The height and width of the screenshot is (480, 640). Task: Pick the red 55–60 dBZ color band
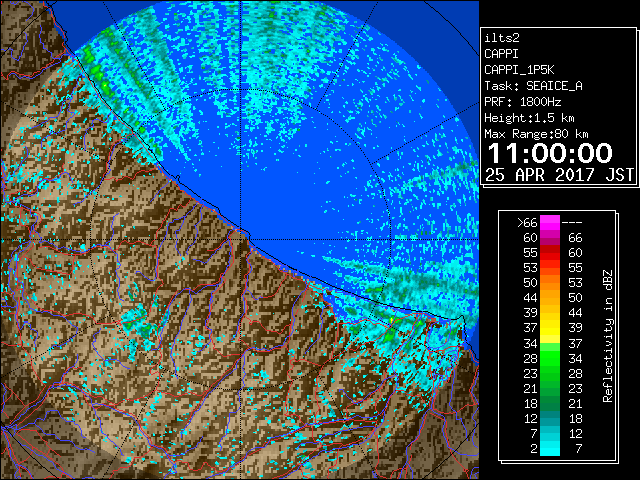pyautogui.click(x=550, y=253)
